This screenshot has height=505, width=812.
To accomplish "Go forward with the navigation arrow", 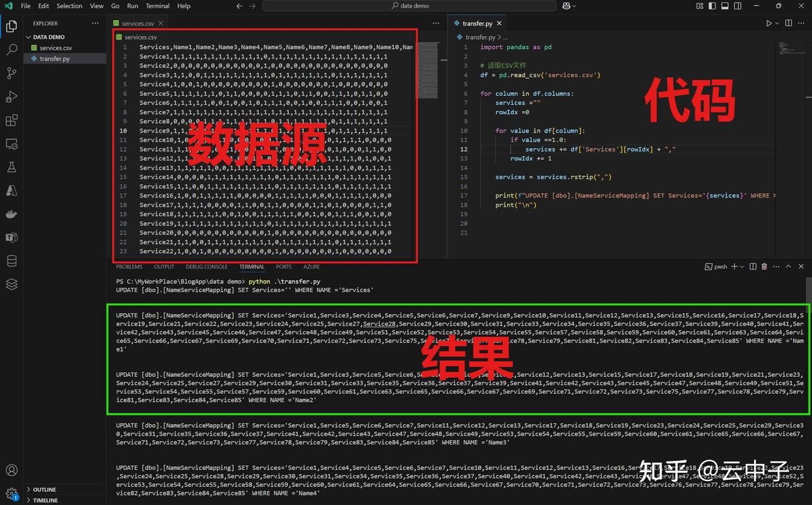I will (252, 6).
